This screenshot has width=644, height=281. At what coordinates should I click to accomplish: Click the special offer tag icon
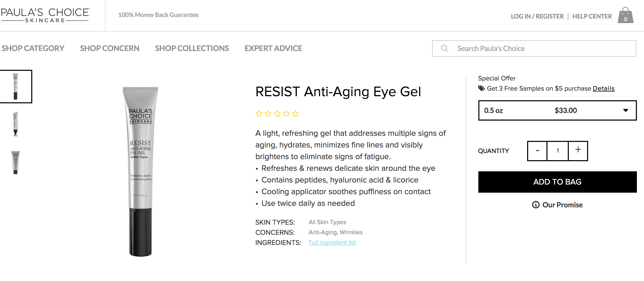click(481, 88)
